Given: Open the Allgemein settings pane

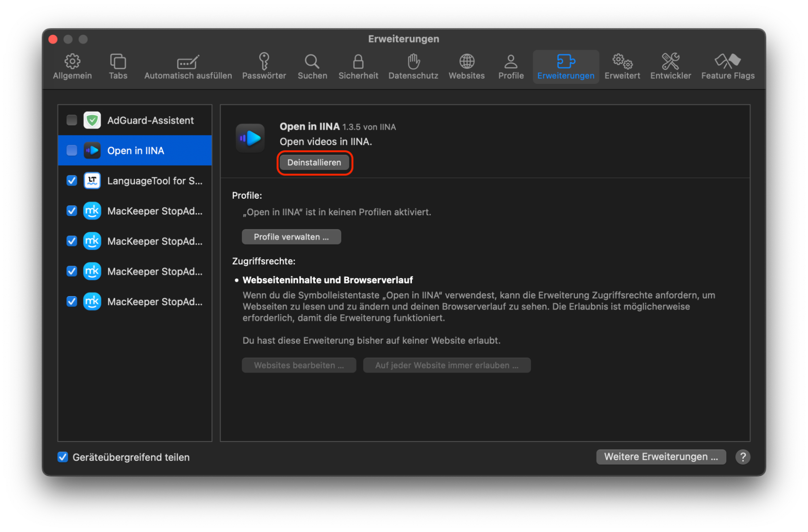Looking at the screenshot, I should tap(72, 66).
